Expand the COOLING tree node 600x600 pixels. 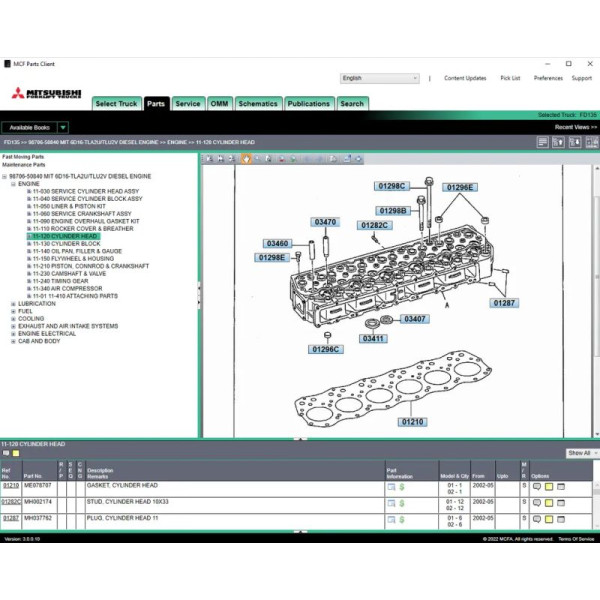(13, 319)
